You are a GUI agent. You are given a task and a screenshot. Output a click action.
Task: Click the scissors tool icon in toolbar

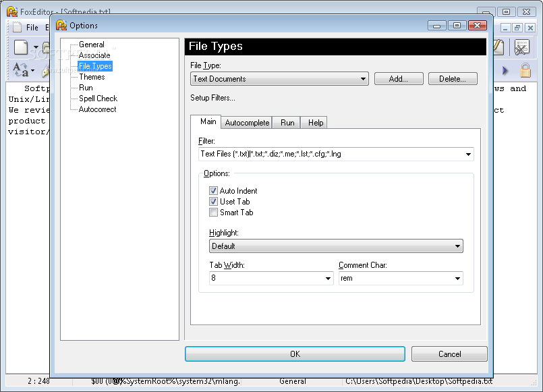pos(522,47)
